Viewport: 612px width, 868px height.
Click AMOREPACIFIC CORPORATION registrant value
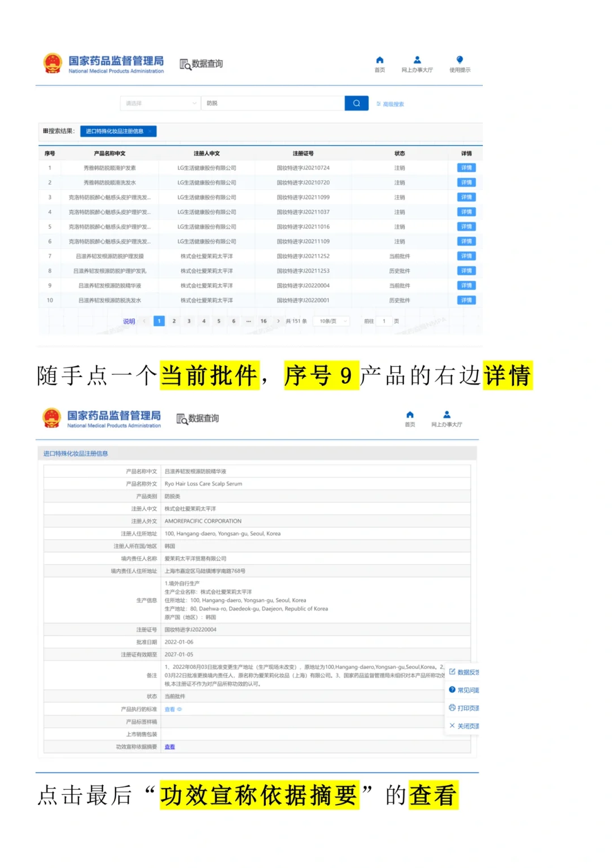[203, 521]
